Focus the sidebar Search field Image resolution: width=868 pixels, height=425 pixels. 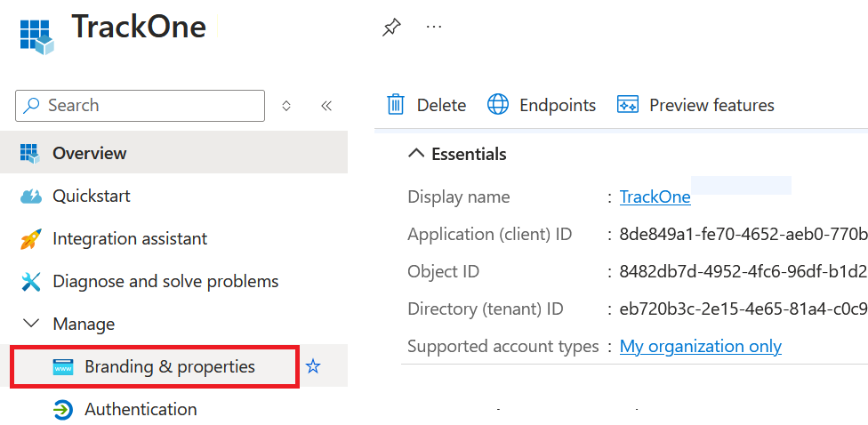[140, 106]
